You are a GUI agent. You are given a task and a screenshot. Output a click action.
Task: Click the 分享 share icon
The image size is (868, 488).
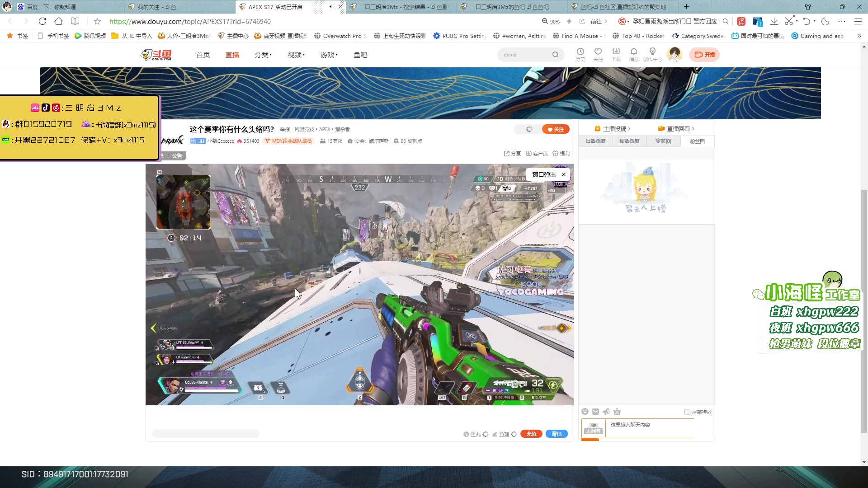(x=512, y=154)
